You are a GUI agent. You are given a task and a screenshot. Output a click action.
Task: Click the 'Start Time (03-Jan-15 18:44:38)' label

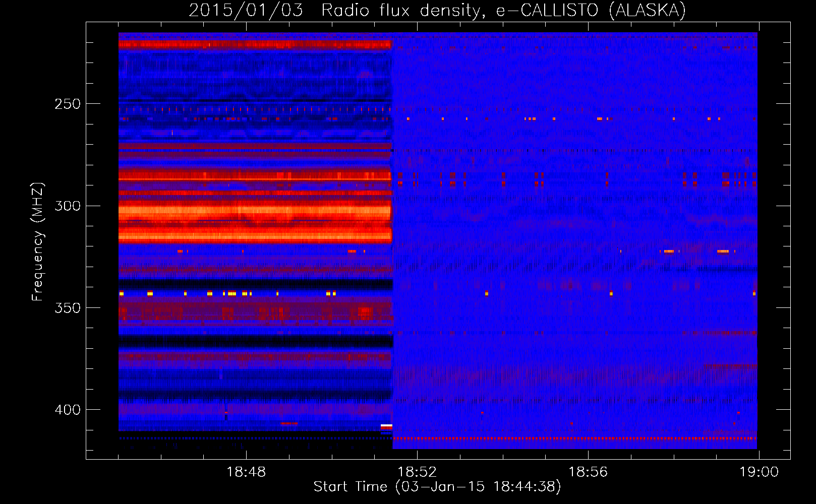click(x=437, y=487)
